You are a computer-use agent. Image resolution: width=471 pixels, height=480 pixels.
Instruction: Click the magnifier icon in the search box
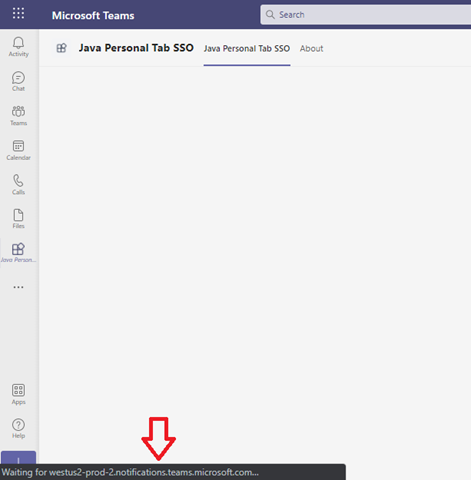(270, 15)
